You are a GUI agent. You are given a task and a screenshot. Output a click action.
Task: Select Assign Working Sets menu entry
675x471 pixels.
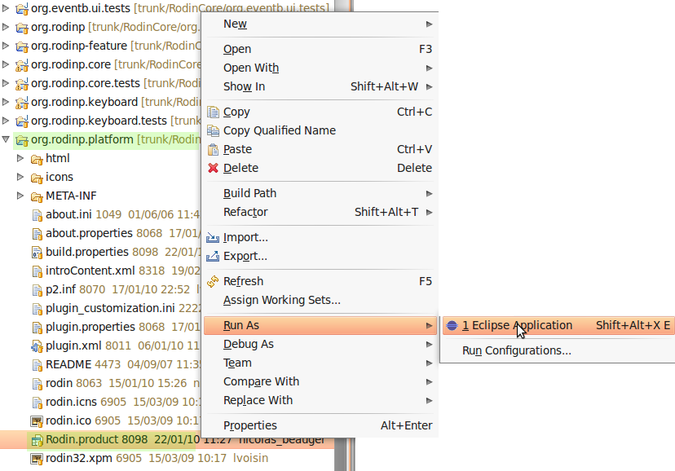(319, 300)
